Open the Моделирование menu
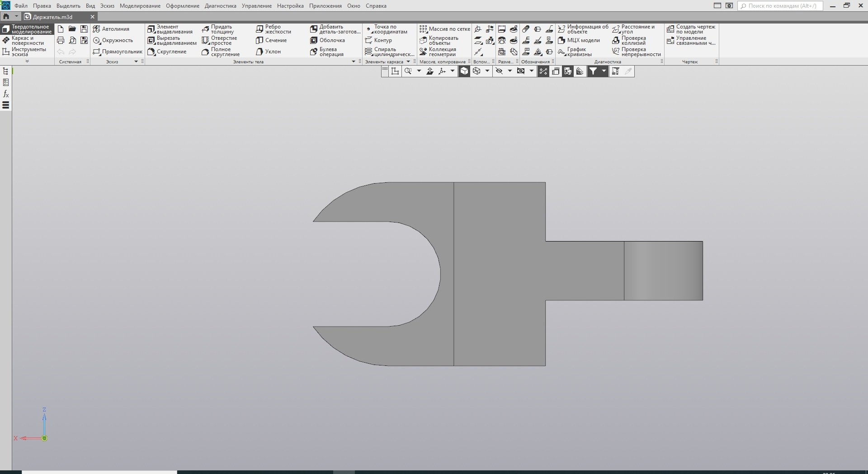Viewport: 868px width, 474px height. (140, 6)
